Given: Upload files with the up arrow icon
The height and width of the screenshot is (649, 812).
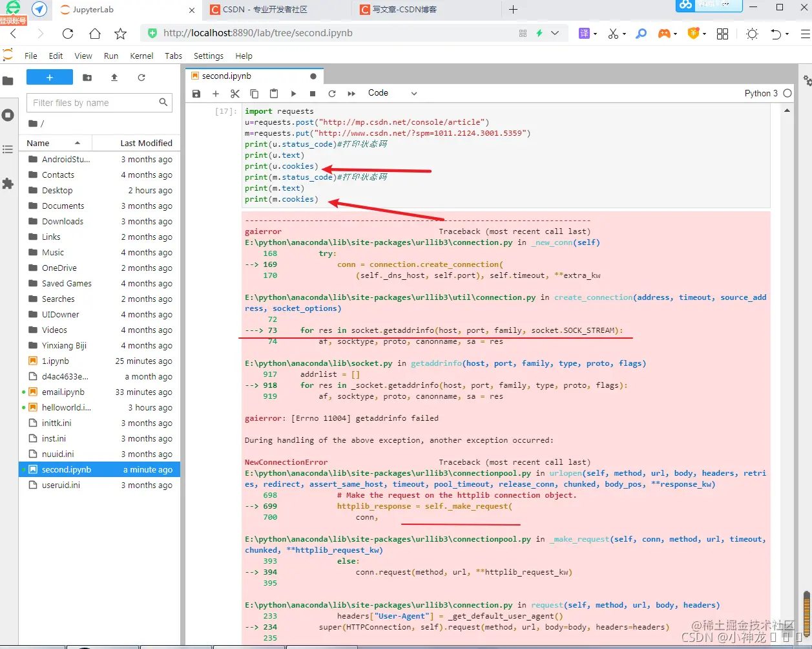Looking at the screenshot, I should (114, 78).
